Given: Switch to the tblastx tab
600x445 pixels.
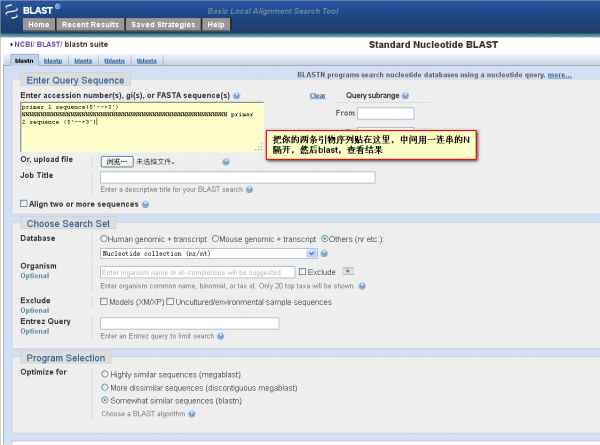Looking at the screenshot, I should point(147,61).
